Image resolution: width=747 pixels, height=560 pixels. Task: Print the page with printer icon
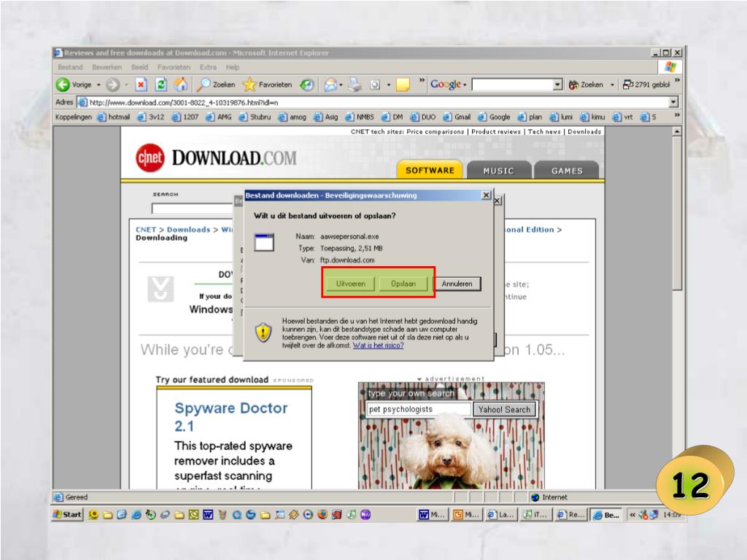tap(355, 85)
